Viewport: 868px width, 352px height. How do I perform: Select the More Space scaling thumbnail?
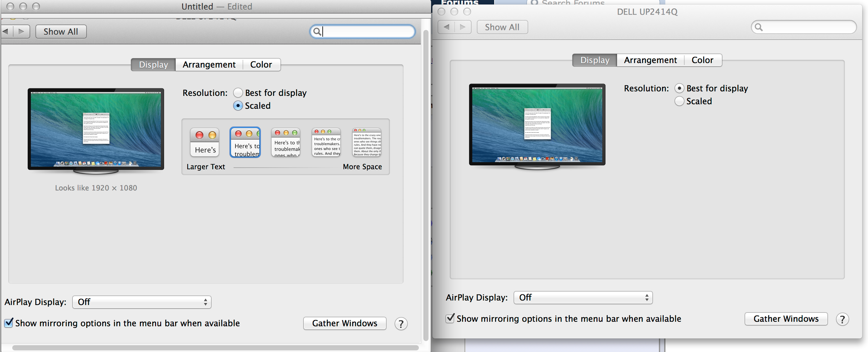[x=367, y=143]
